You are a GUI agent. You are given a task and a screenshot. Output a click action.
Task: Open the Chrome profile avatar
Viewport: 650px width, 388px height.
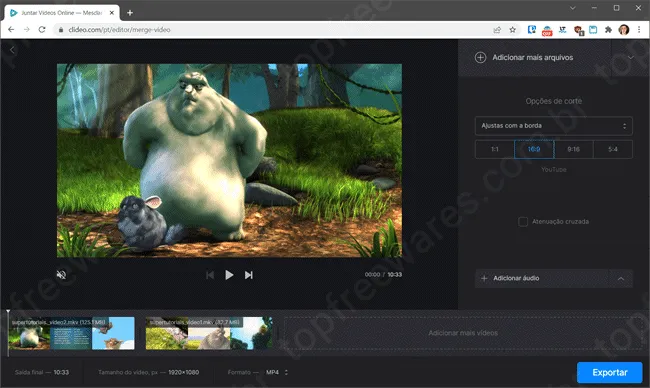click(x=623, y=30)
